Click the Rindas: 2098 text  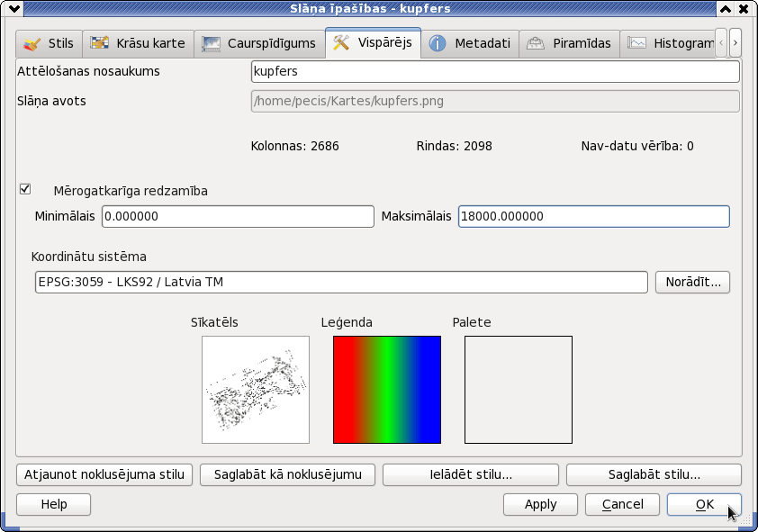point(455,146)
